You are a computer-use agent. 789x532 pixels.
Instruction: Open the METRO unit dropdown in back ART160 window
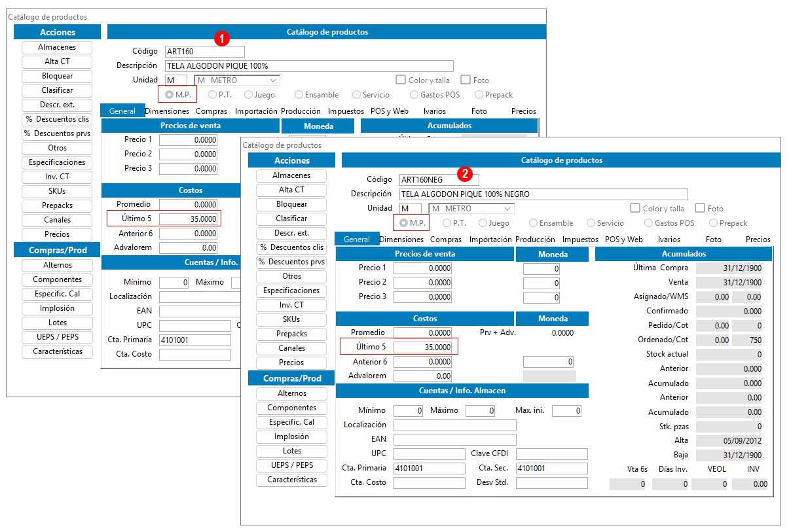click(x=237, y=80)
